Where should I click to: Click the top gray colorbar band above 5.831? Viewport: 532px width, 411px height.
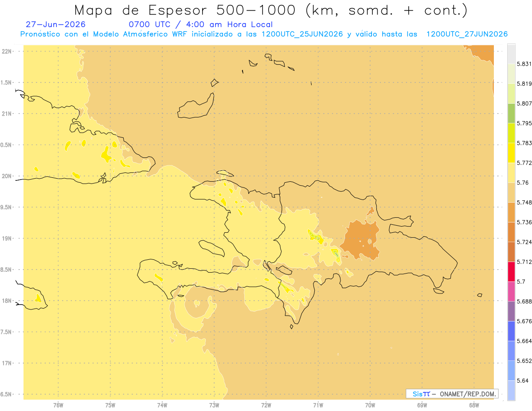pyautogui.click(x=511, y=54)
